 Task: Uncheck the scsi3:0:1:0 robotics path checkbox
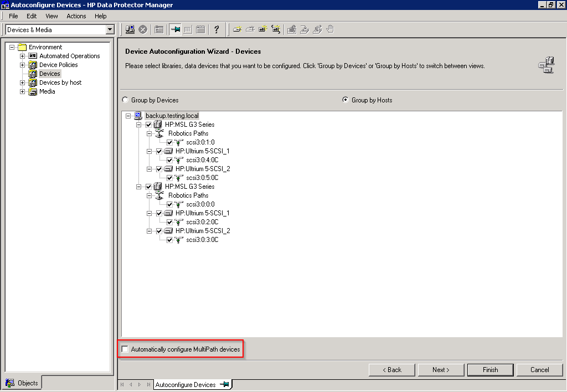click(169, 142)
